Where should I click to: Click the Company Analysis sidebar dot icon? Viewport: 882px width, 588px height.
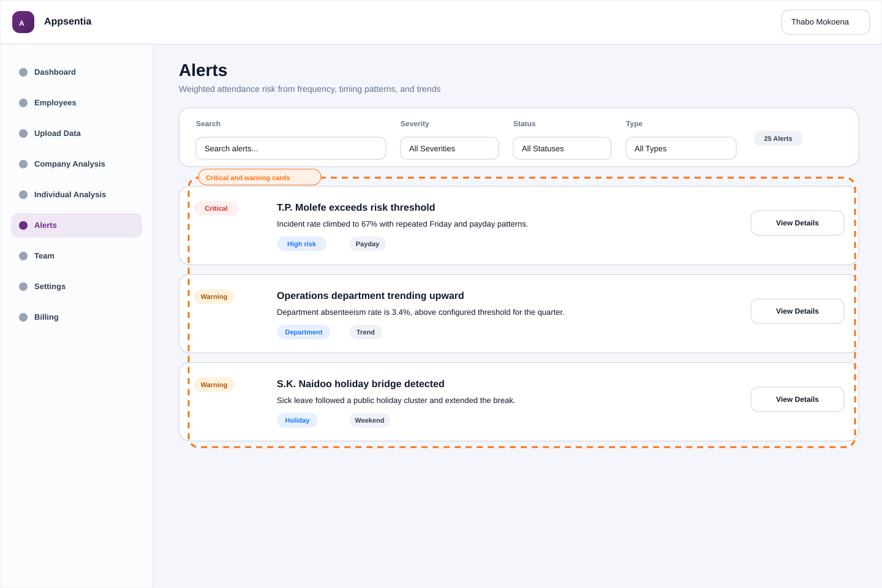tap(23, 164)
